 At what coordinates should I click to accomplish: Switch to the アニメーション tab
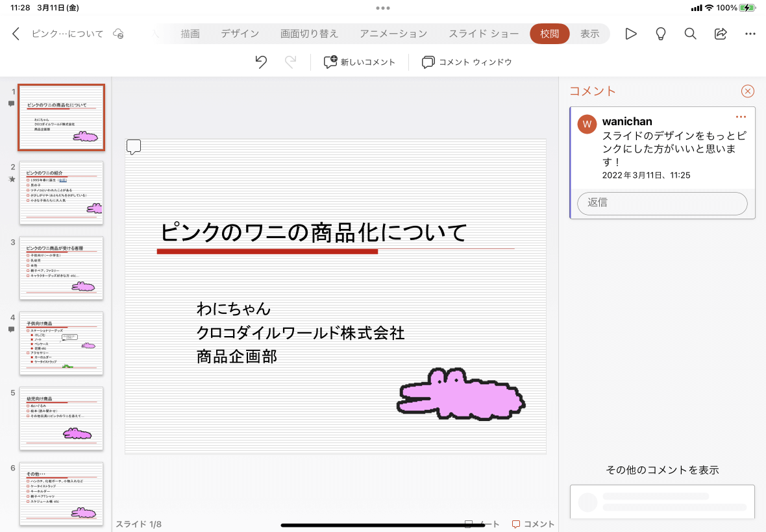pos(393,34)
